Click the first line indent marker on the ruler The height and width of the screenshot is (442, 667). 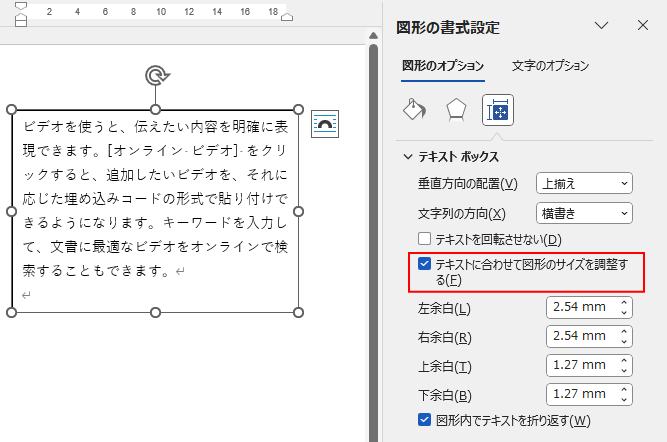pyautogui.click(x=21, y=6)
